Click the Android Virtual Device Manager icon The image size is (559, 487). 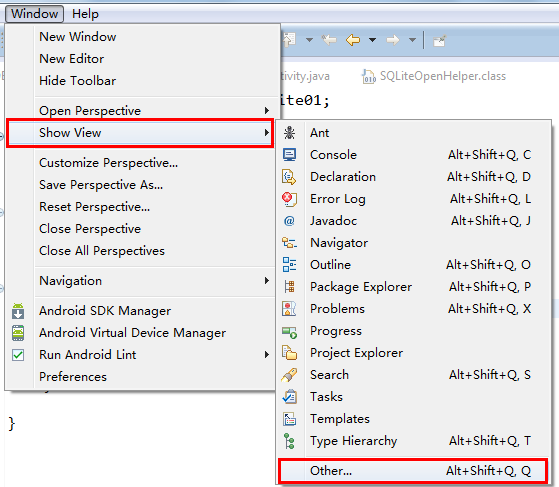coord(18,333)
